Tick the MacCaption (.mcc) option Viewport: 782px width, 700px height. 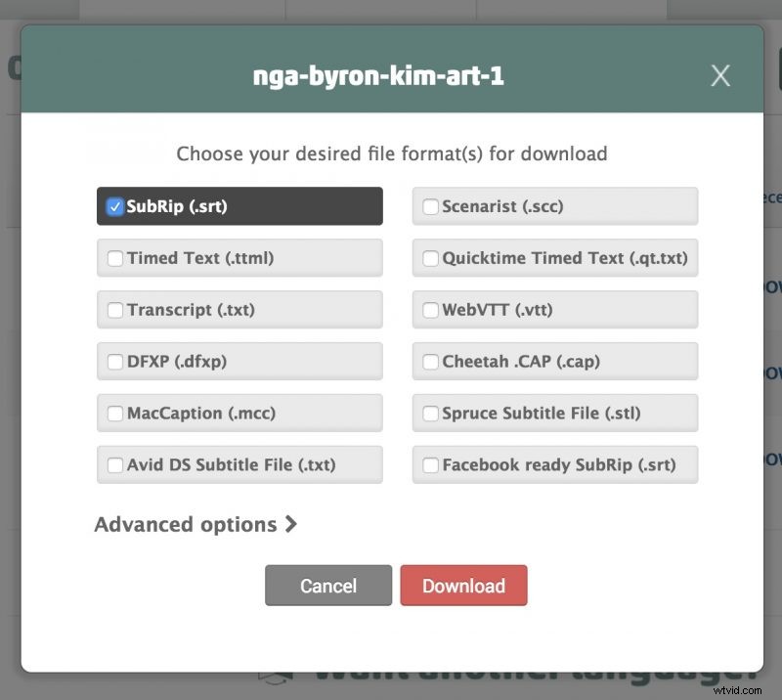[115, 414]
